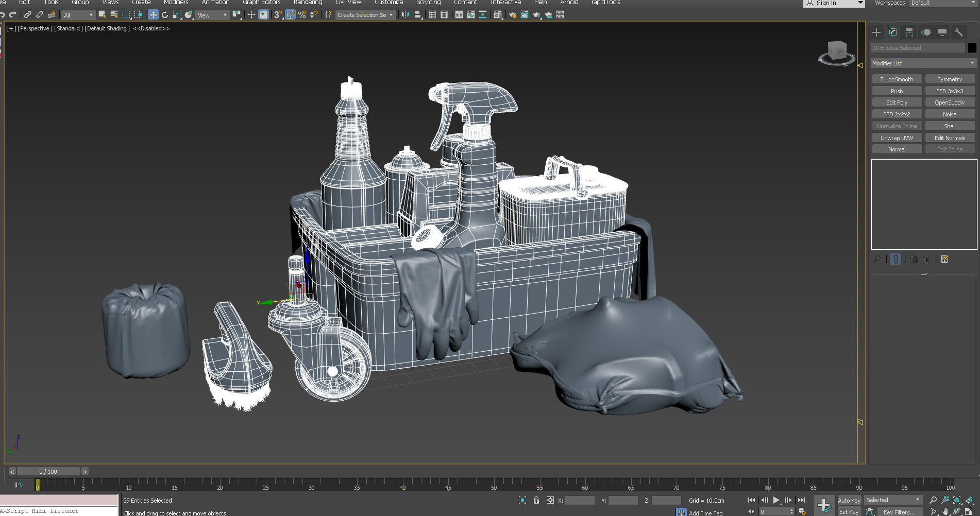Toggle Pin Stack icon under modifier stack
The width and height of the screenshot is (980, 516).
[x=877, y=259]
